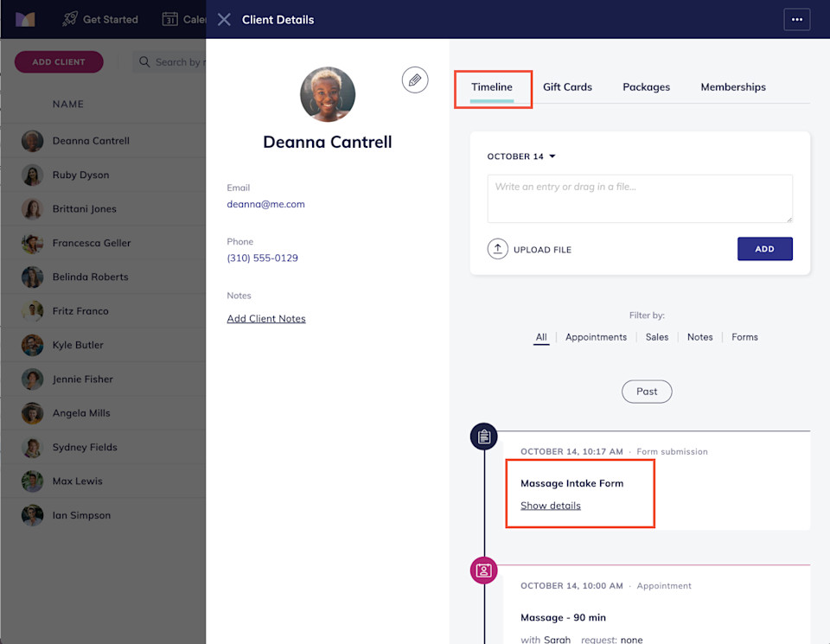Click the phone number (310) 555-0129

[263, 258]
